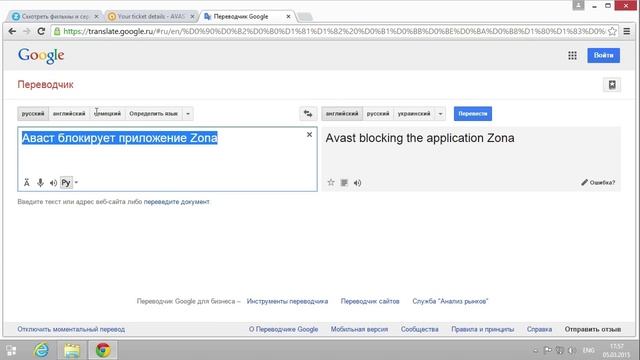
Task: Open File Explorer from taskbar
Action: point(72,350)
